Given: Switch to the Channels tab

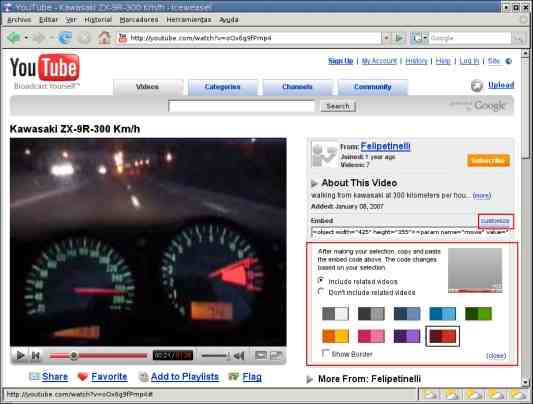Looking at the screenshot, I should 297,87.
